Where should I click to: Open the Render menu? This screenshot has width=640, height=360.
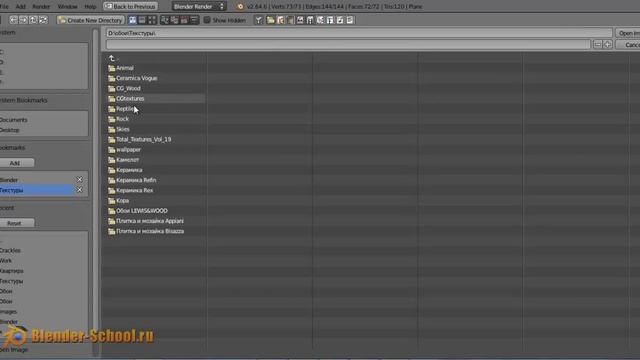[41, 7]
